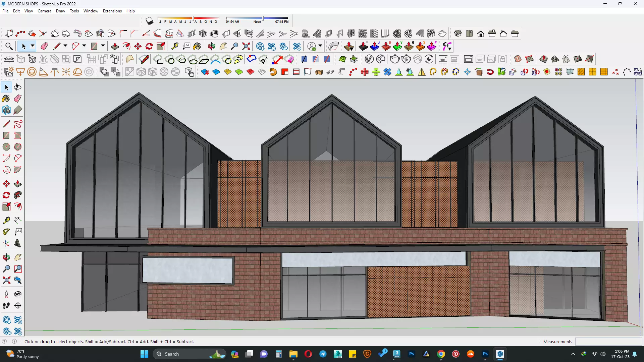
Task: Expand the Select tool dropdown arrow
Action: [x=33, y=46]
